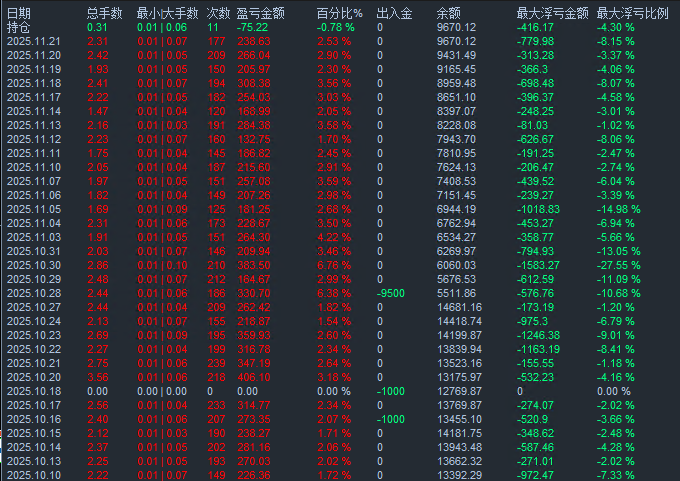The height and width of the screenshot is (481, 680).
Task: Click max floating loss -1163.19
Action: click(538, 349)
